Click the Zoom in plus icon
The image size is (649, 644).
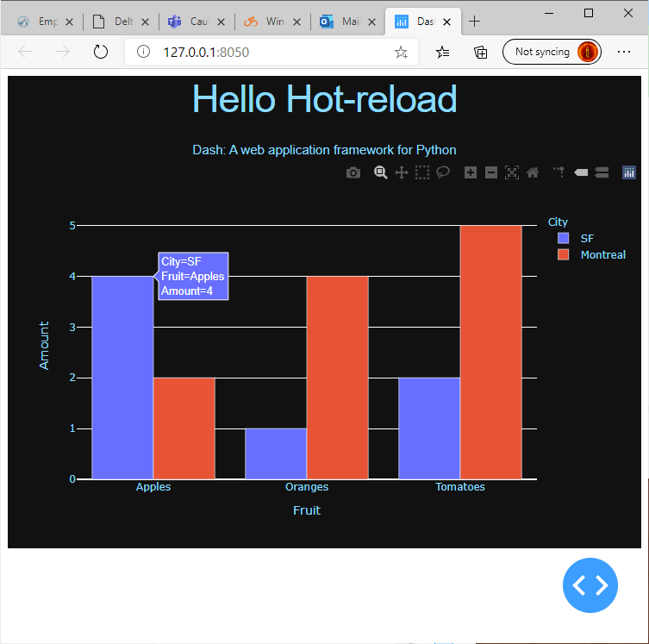[x=471, y=172]
